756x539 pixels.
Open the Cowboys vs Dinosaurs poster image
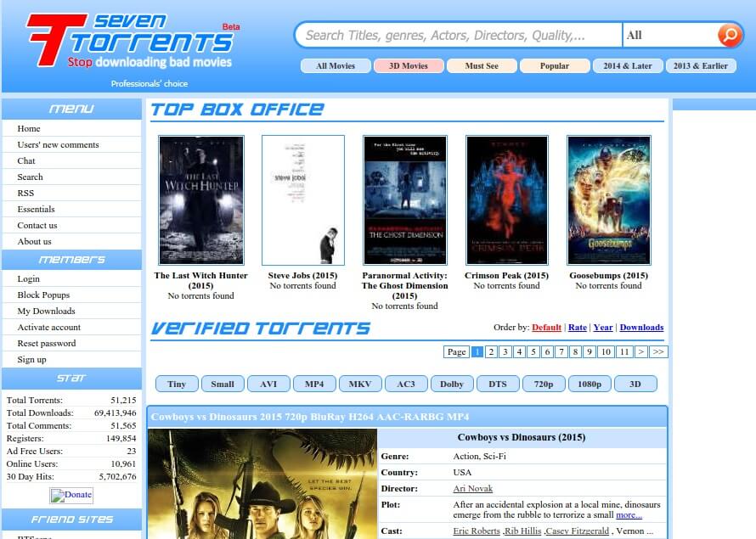pos(262,484)
